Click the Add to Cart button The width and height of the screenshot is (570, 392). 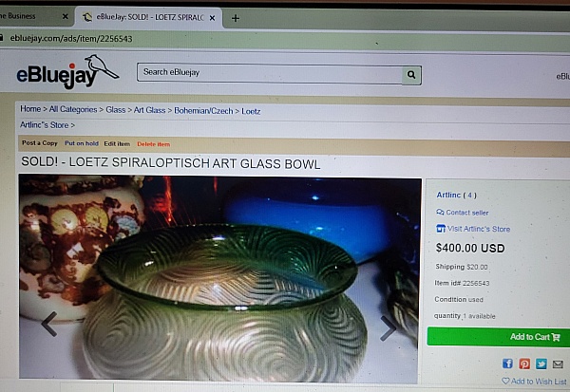pos(499,337)
